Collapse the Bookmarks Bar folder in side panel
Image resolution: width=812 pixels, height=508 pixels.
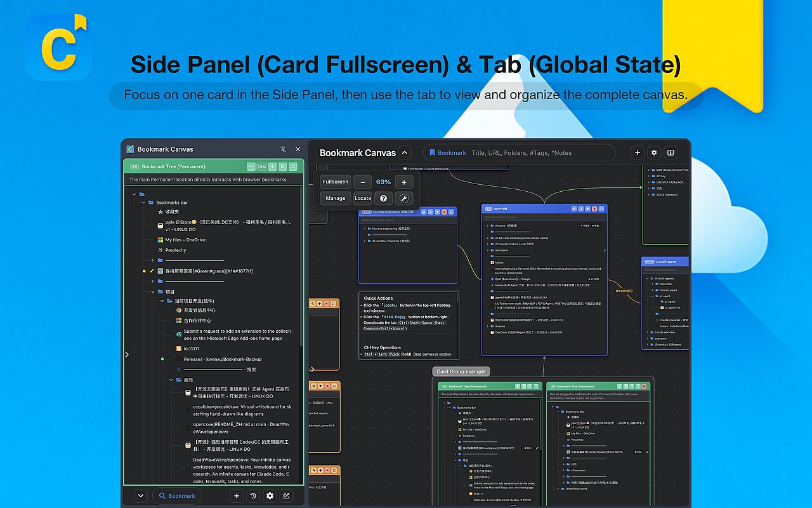click(143, 203)
